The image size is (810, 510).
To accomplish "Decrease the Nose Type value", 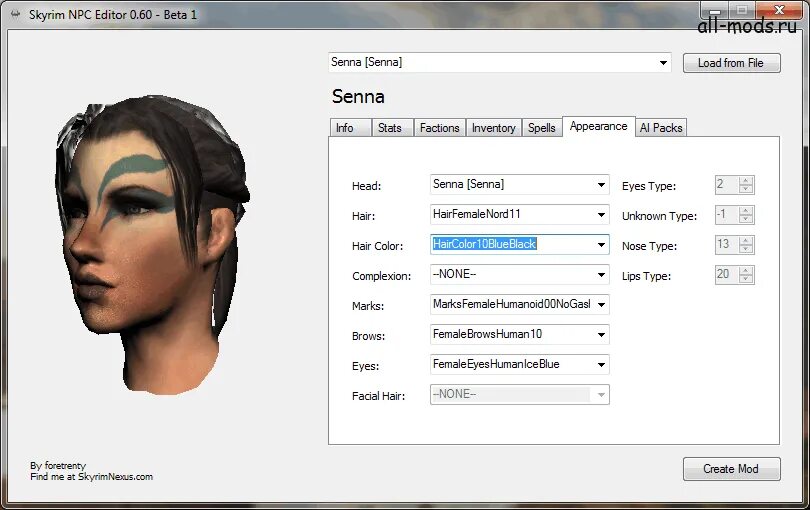I will pyautogui.click(x=745, y=249).
